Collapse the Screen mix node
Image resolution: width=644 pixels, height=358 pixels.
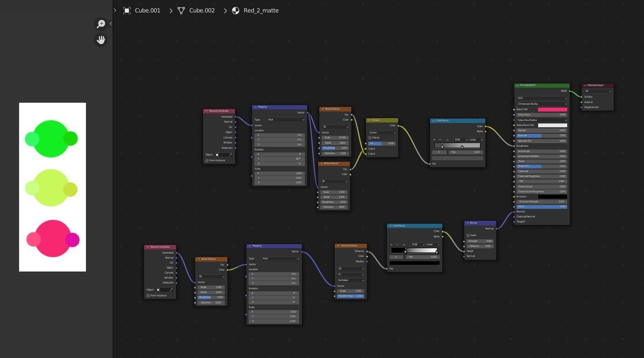pyautogui.click(x=369, y=120)
